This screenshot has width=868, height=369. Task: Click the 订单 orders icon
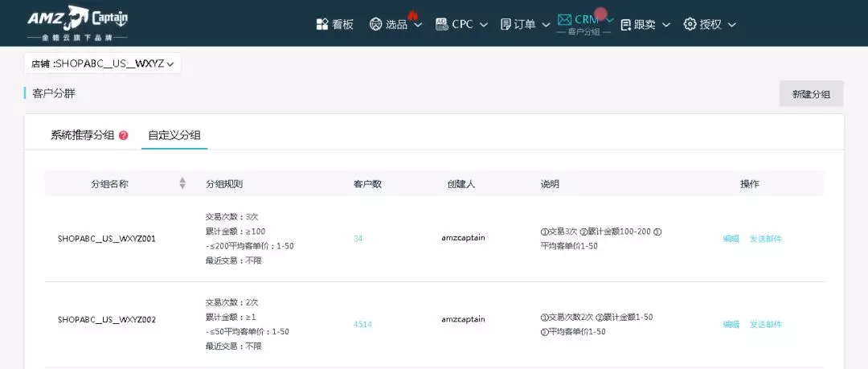(506, 24)
